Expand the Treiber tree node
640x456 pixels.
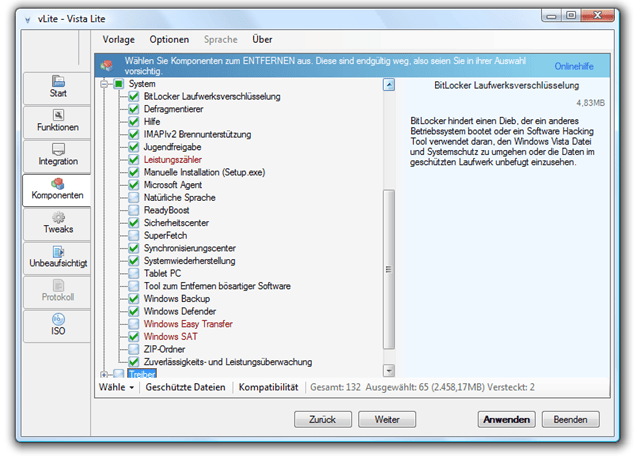point(105,374)
